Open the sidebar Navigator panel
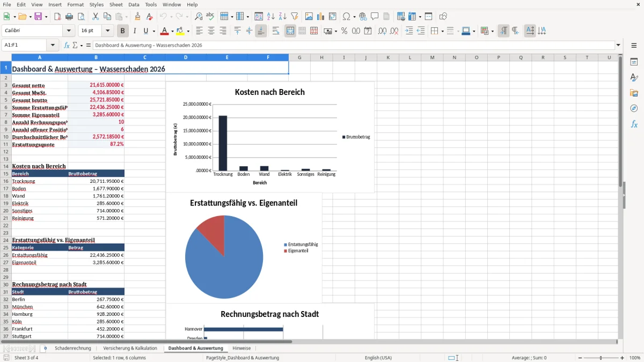 pos(634,108)
